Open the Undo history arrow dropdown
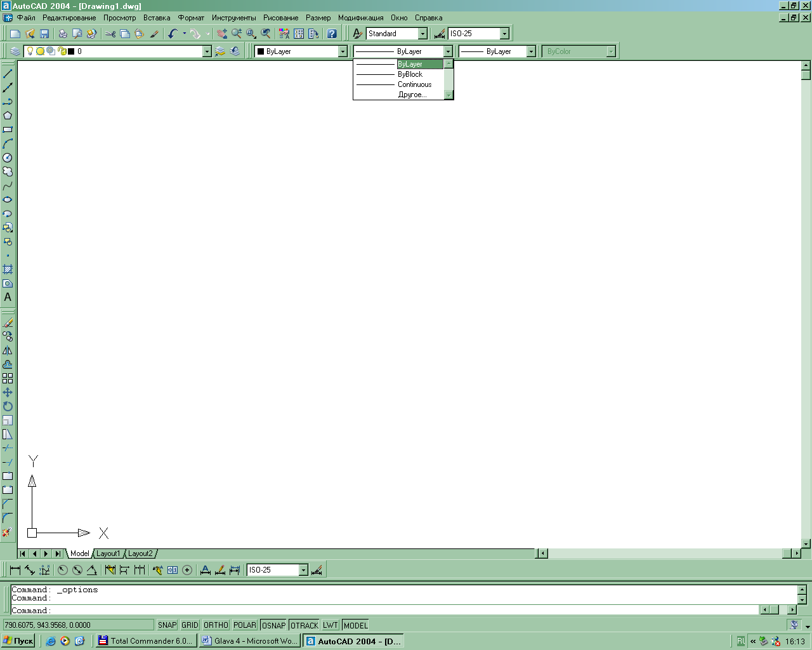 click(185, 34)
